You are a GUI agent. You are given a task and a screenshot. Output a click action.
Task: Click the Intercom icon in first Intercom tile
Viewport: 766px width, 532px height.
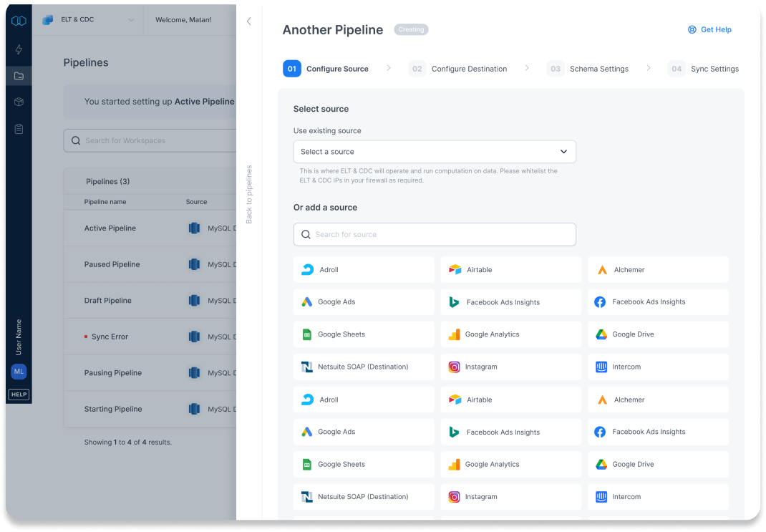coord(601,367)
